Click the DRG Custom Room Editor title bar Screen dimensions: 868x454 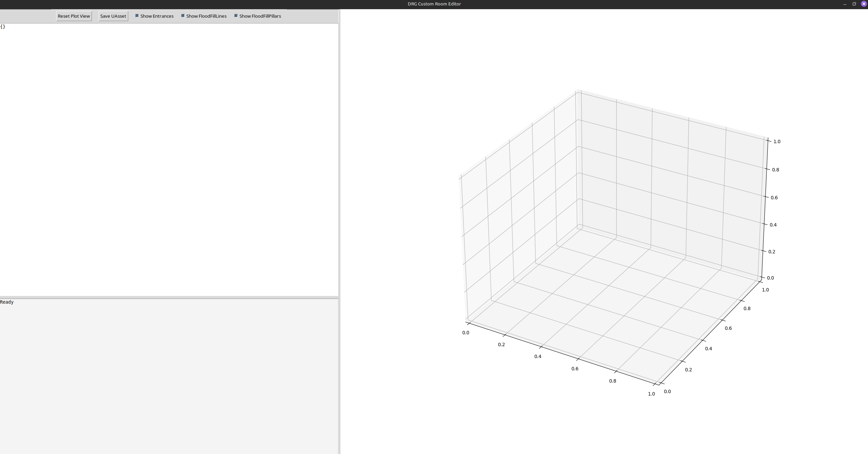click(x=434, y=4)
